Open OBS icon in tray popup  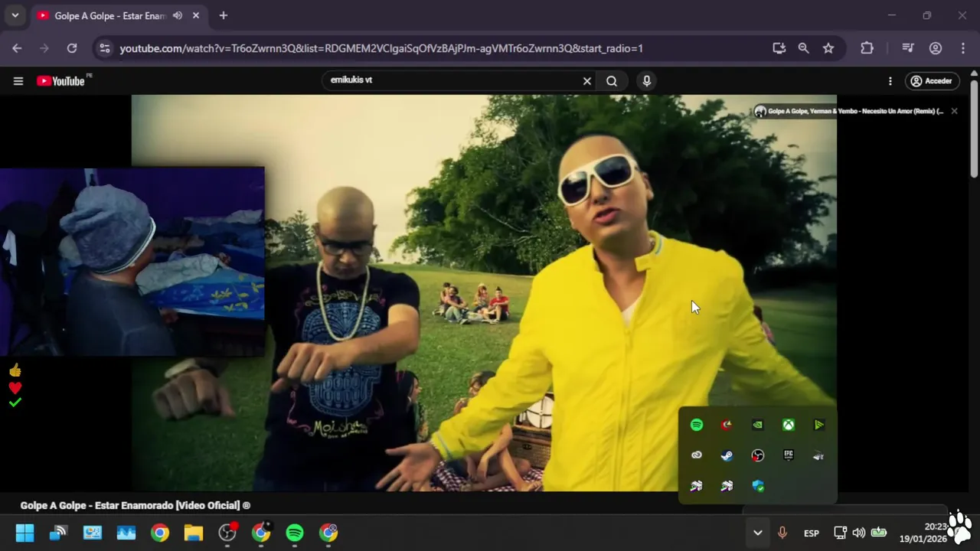point(758,455)
